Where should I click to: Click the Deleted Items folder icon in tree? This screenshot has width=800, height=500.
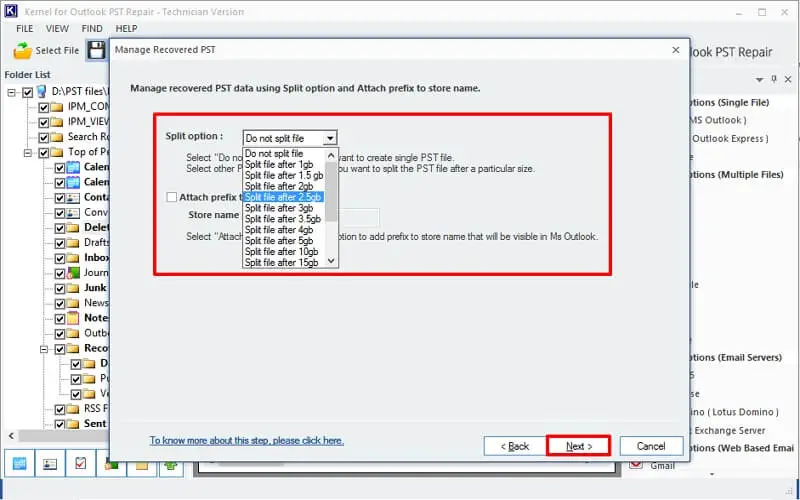[73, 228]
